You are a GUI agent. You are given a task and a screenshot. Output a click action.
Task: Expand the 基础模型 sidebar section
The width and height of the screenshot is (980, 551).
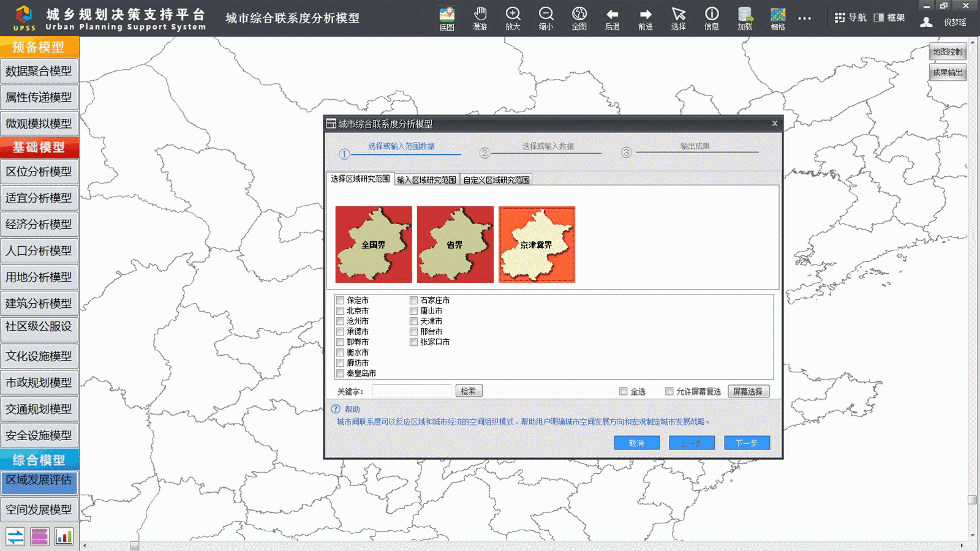[39, 148]
